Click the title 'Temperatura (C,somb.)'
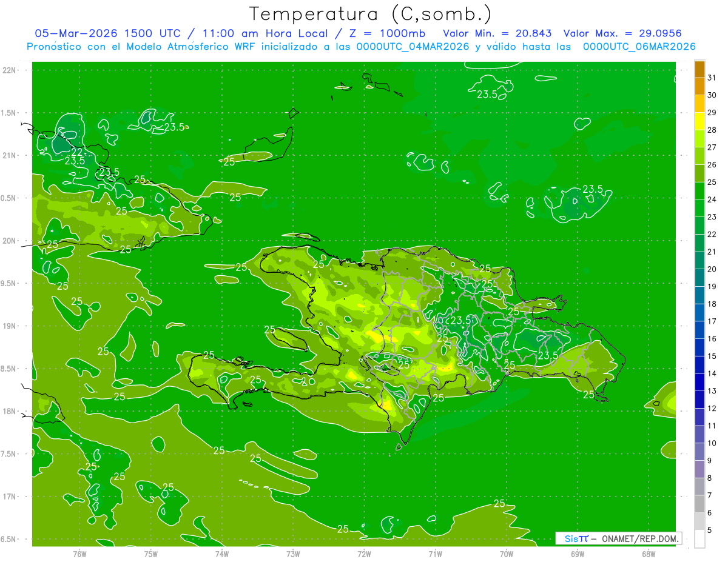The height and width of the screenshot is (562, 728). point(370,13)
